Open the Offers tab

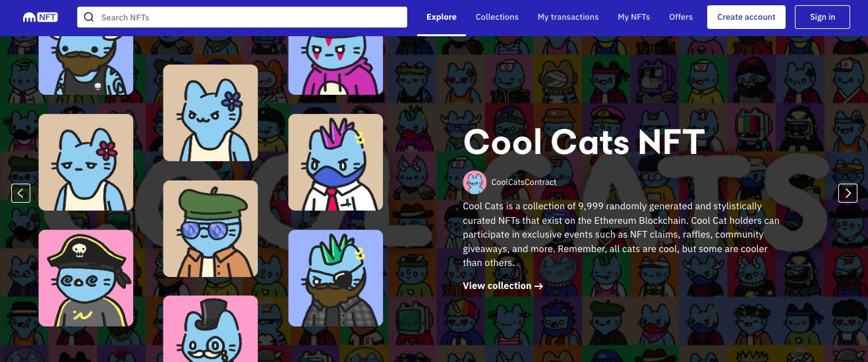681,17
